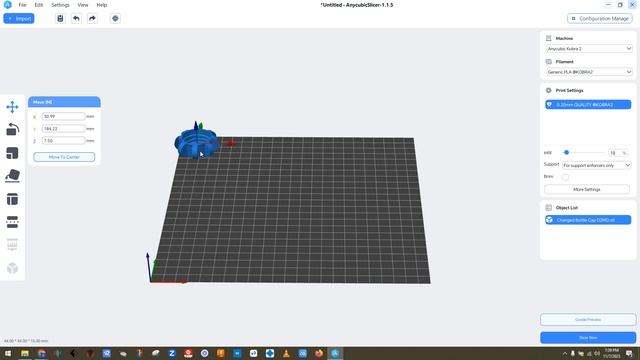Open VLC from the taskbar
Viewport: 640px width, 360px height.
coord(286,353)
